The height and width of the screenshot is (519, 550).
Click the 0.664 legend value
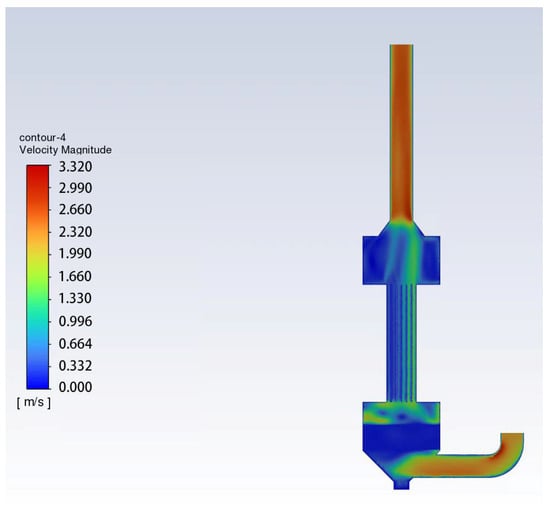(75, 344)
